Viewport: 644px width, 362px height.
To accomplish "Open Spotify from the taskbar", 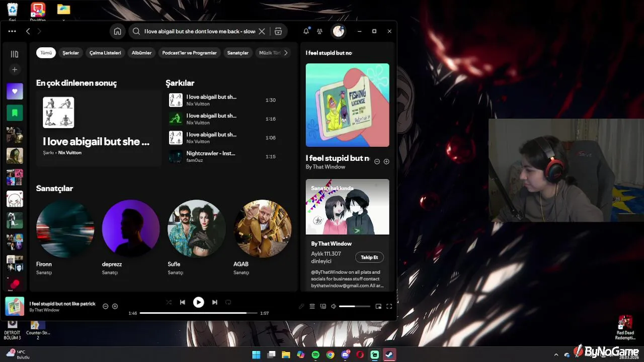I will click(x=315, y=354).
